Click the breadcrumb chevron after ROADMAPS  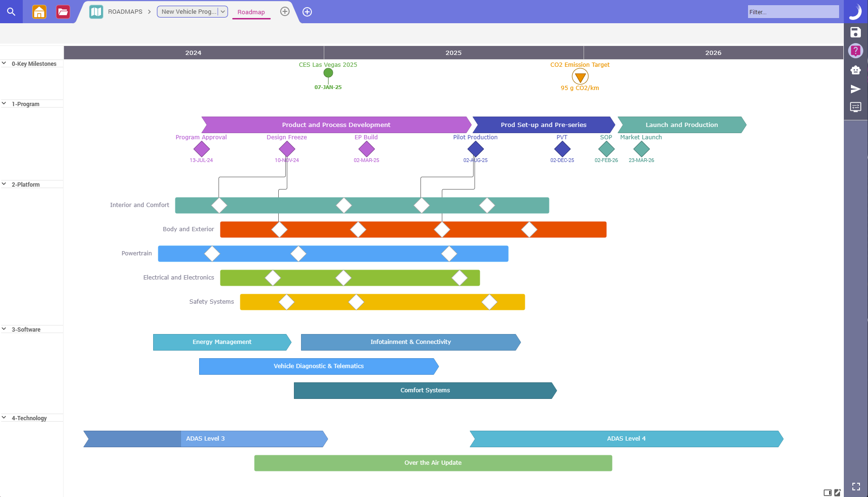tap(149, 12)
